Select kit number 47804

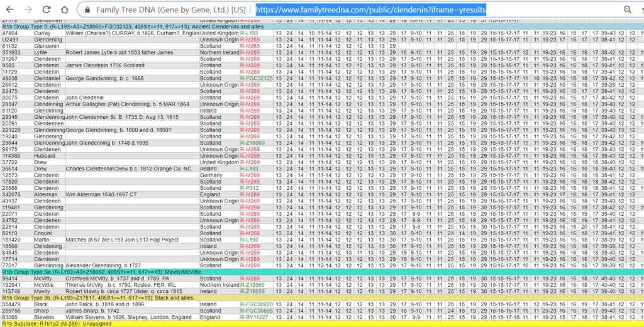point(10,33)
